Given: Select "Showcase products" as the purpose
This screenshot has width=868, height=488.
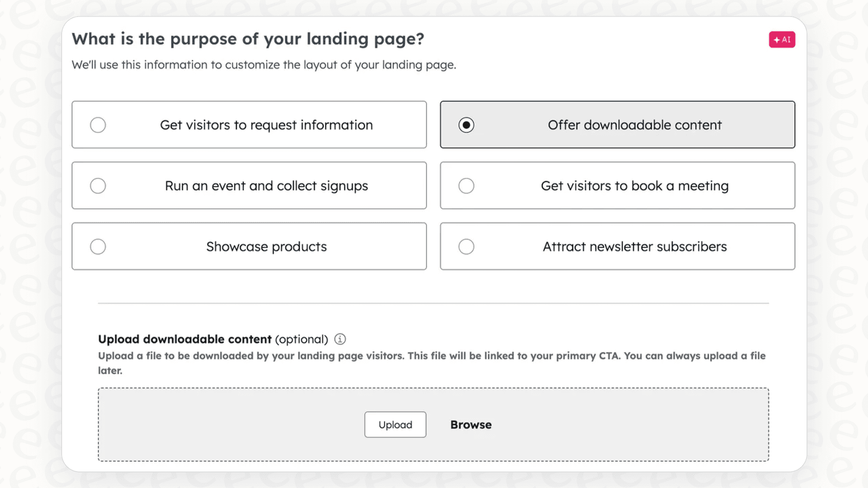Looking at the screenshot, I should pyautogui.click(x=249, y=246).
